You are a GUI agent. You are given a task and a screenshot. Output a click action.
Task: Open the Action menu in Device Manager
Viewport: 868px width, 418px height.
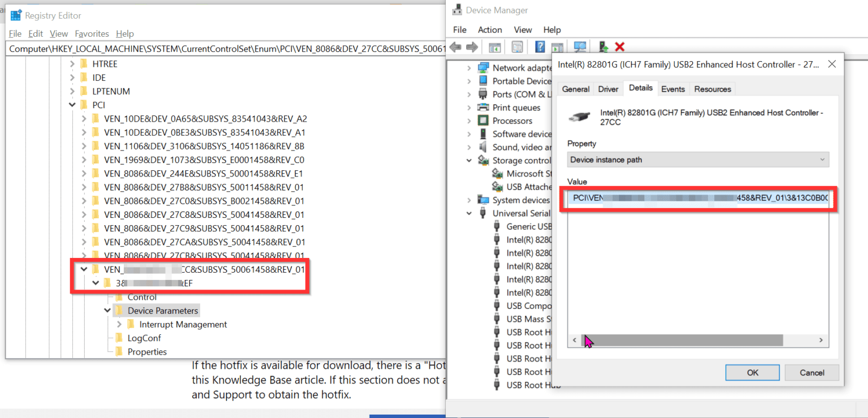click(x=489, y=29)
